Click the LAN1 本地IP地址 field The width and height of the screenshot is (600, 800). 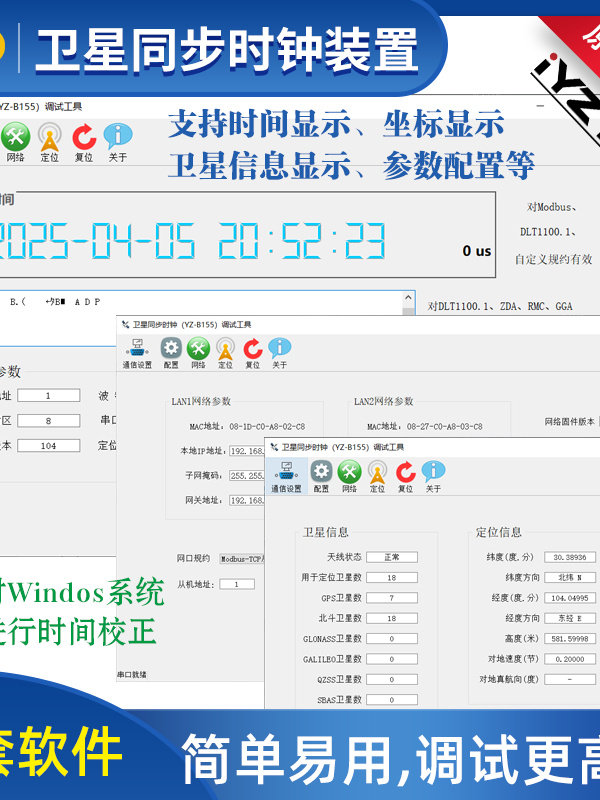pos(247,451)
